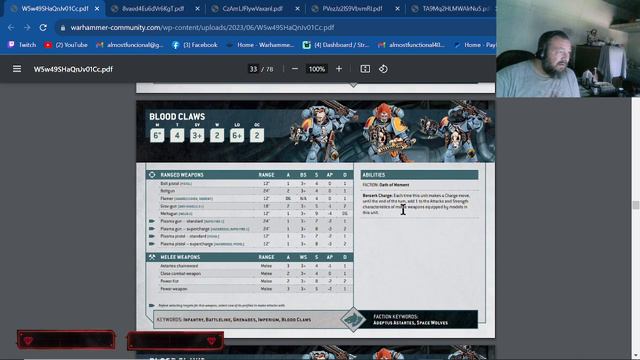Open the YouTube bookmark

tap(66, 45)
